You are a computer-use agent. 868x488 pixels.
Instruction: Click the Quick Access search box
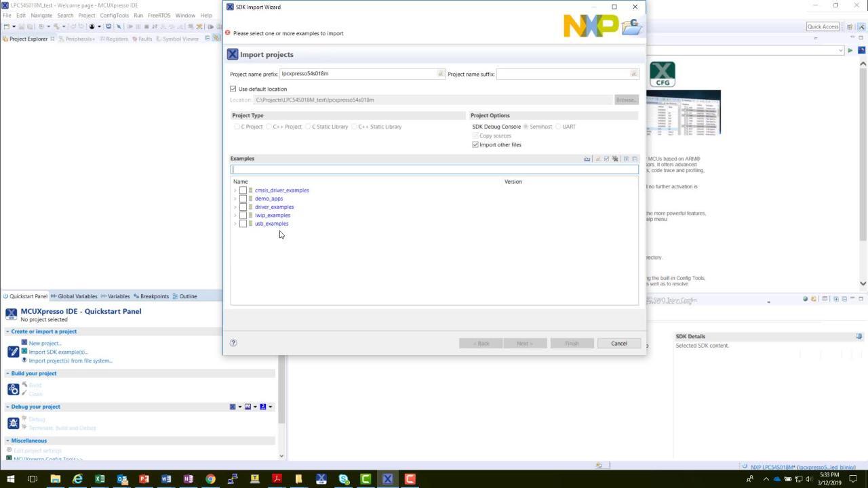tap(823, 26)
